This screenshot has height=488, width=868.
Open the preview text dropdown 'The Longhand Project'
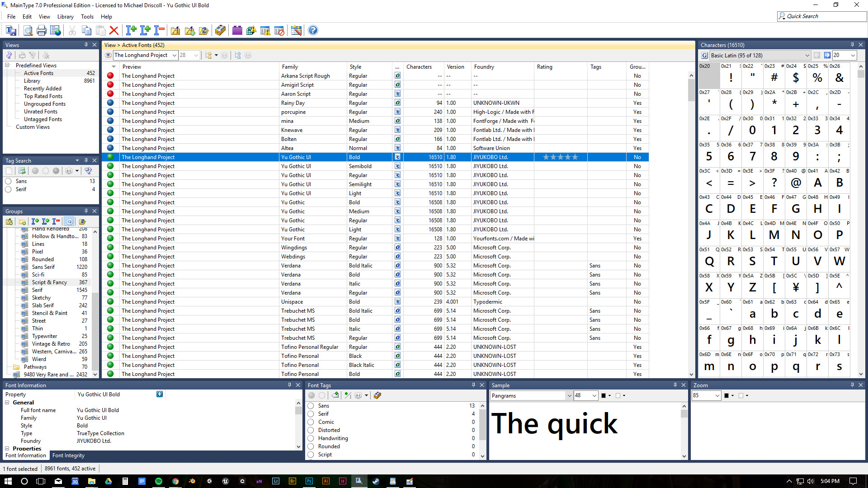pos(174,55)
